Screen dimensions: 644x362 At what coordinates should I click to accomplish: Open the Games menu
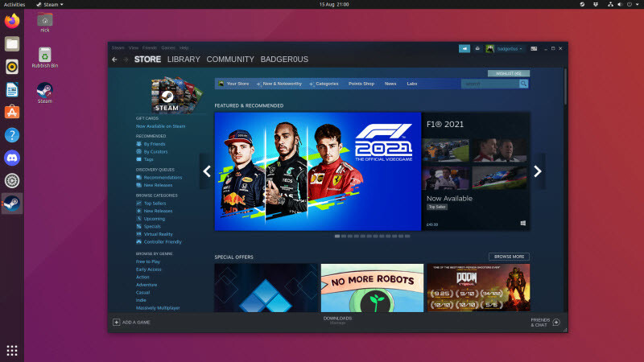click(x=168, y=48)
